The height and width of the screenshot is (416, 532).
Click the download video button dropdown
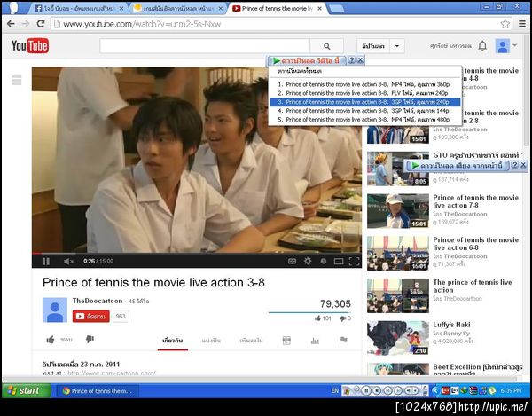pyautogui.click(x=307, y=60)
